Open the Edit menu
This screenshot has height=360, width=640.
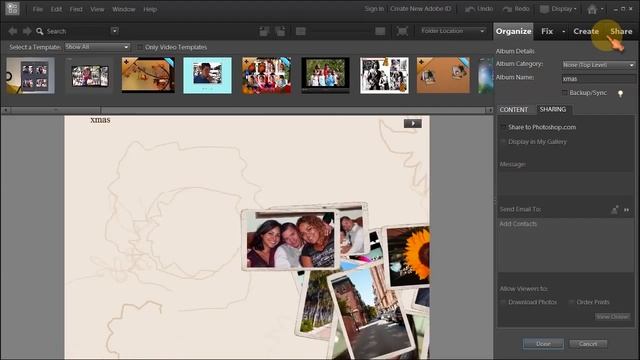[56, 9]
